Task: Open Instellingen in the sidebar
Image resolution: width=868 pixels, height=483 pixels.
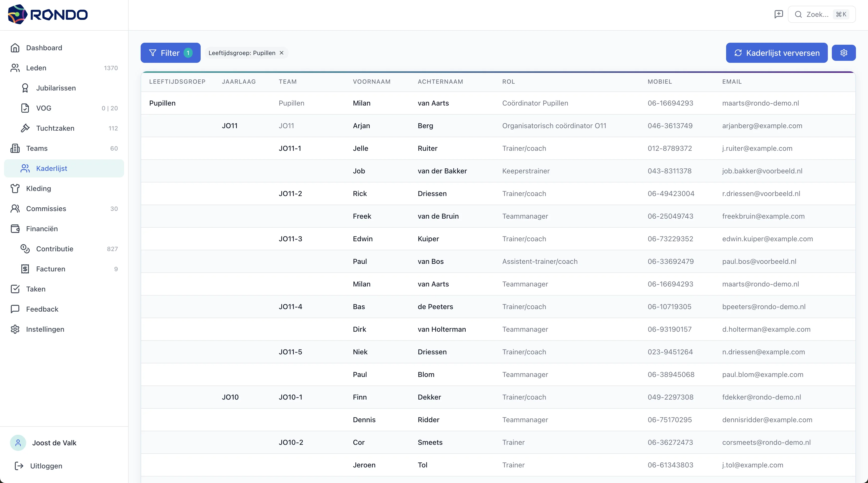Action: pos(45,329)
